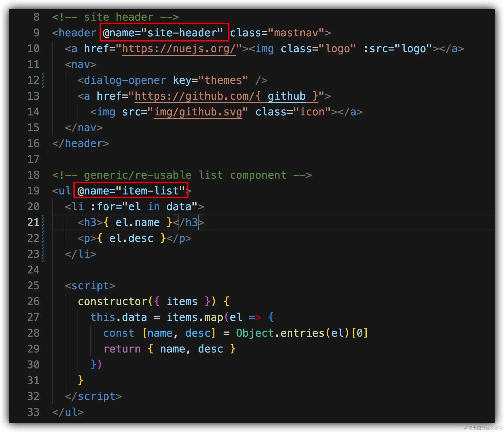
Task: Click line number 9 in gutter
Action: pos(36,33)
